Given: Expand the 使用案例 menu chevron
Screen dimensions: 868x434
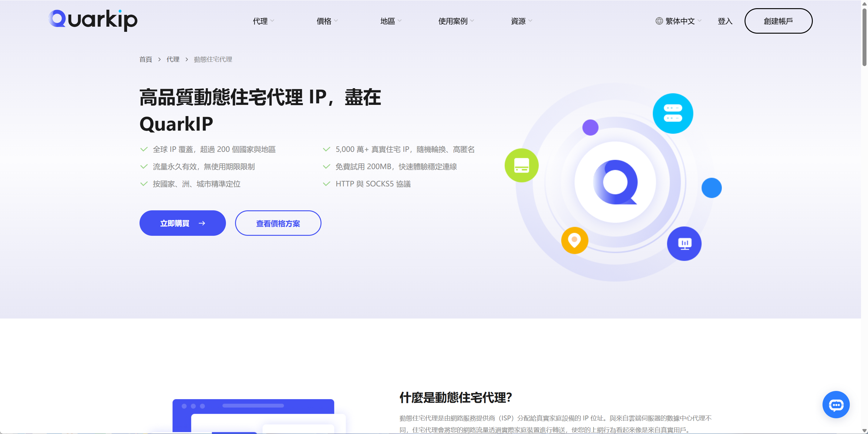Looking at the screenshot, I should (472, 21).
